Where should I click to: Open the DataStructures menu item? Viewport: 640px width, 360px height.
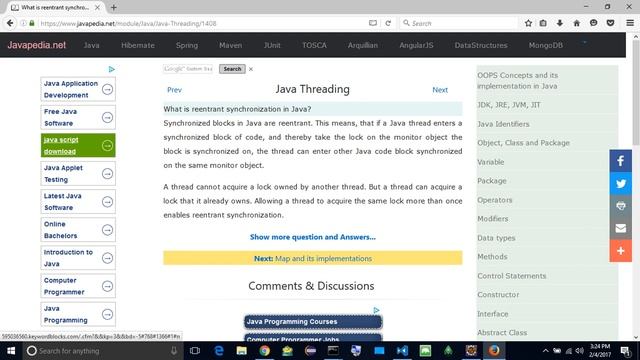(481, 45)
